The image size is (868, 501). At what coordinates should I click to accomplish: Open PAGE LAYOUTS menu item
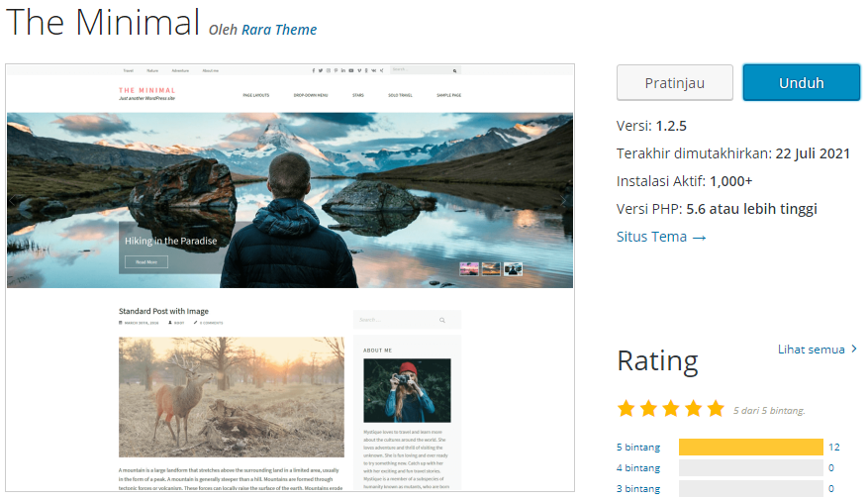(x=255, y=95)
